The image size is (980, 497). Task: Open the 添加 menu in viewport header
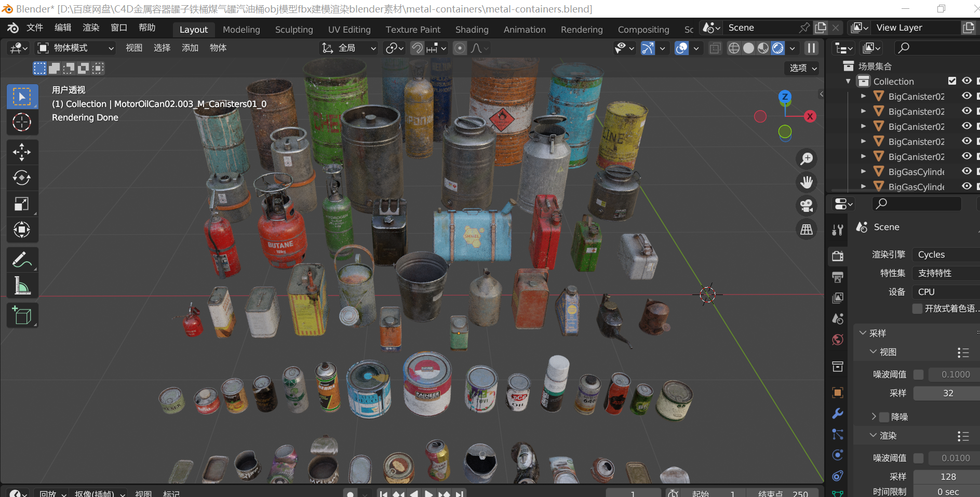[x=190, y=48]
